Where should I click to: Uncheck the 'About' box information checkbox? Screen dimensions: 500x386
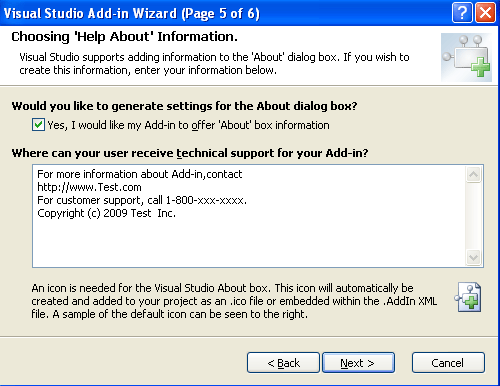pos(38,125)
